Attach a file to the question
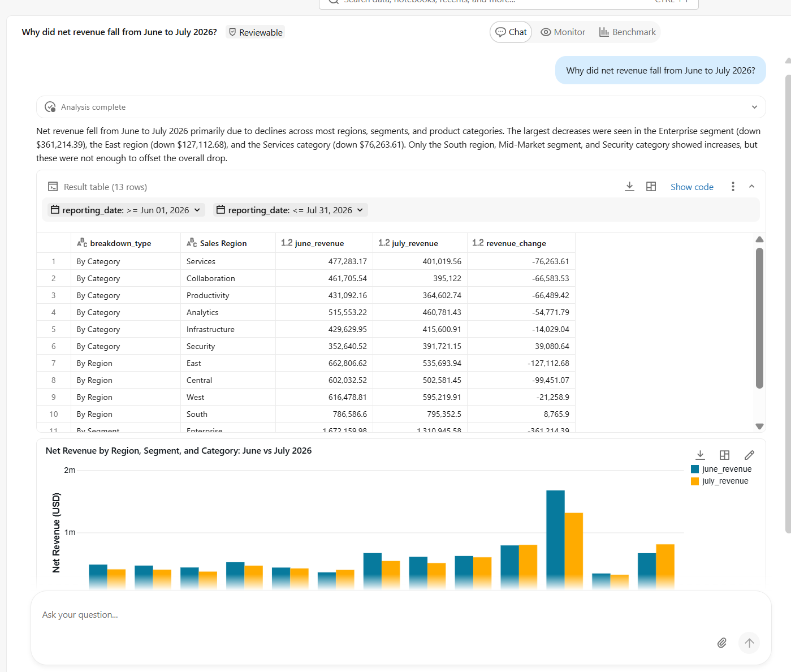Viewport: 791px width, 672px height. coord(721,643)
